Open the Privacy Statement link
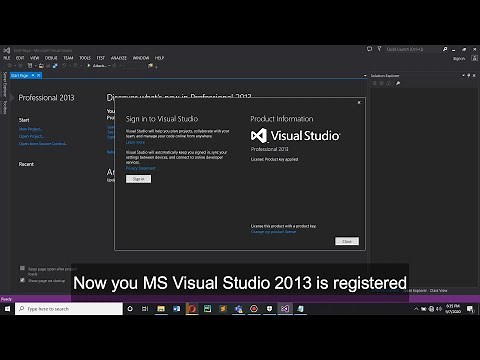The width and height of the screenshot is (480, 360). 140,168
